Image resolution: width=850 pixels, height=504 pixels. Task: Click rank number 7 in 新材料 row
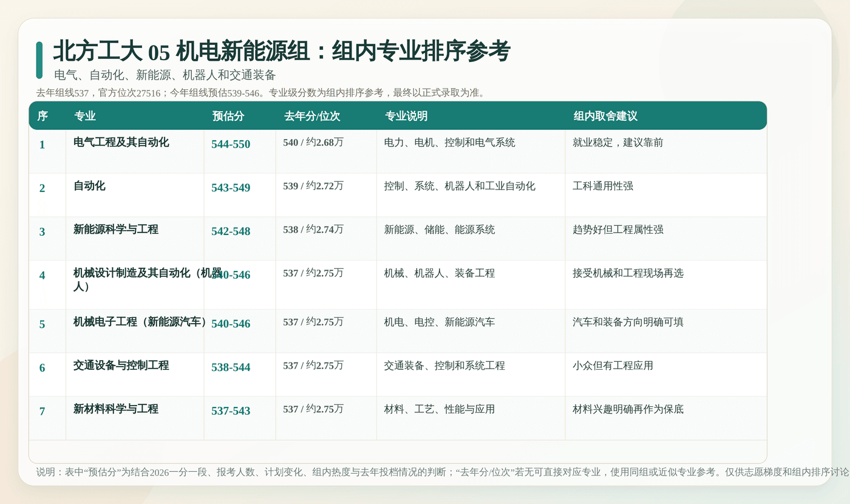coord(42,412)
